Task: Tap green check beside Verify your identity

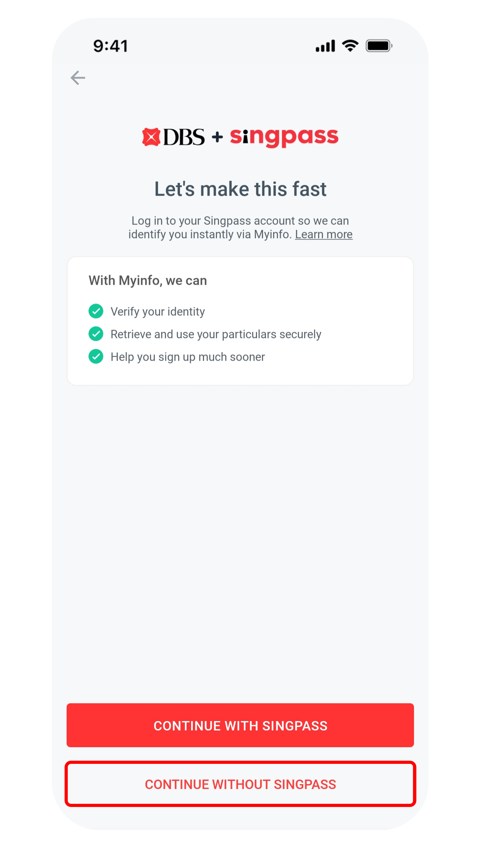Action: click(96, 311)
